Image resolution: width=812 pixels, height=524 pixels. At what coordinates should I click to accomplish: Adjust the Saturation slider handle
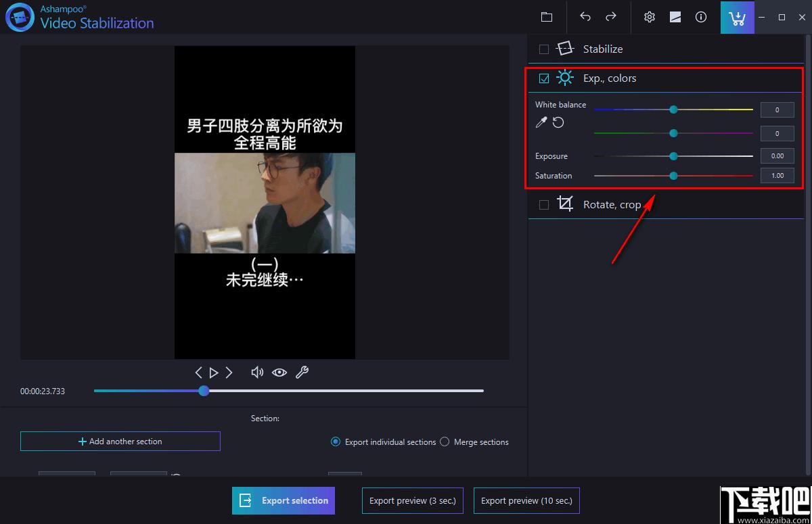tap(673, 176)
